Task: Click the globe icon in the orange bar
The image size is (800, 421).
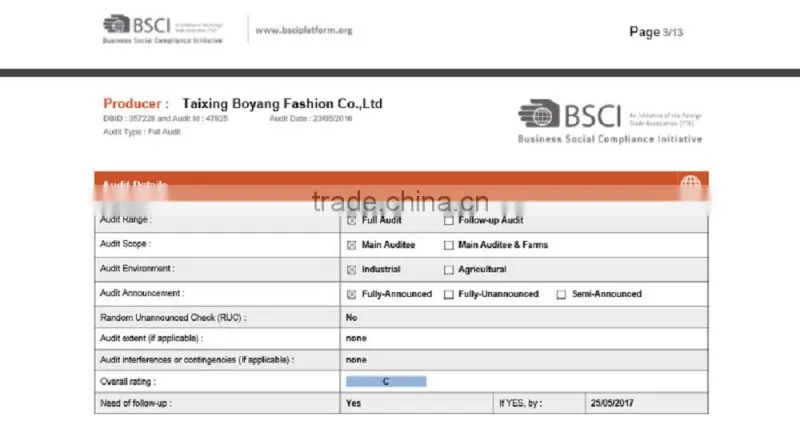Action: coord(690,184)
